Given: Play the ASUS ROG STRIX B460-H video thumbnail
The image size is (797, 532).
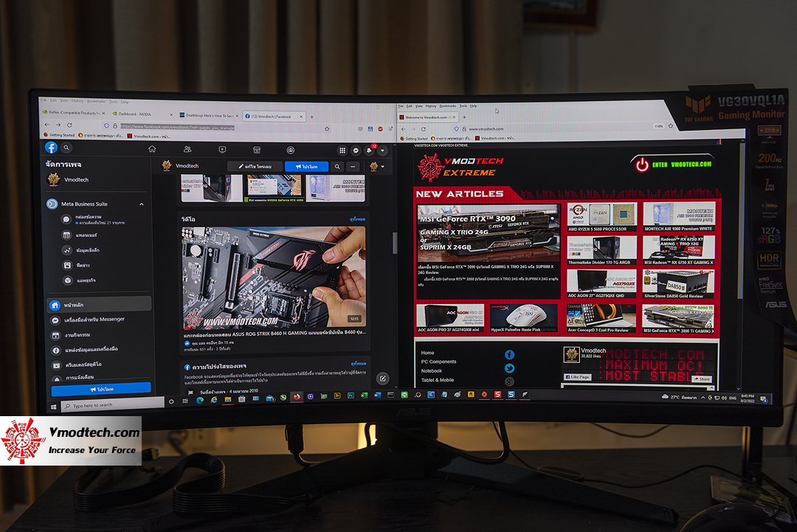Looking at the screenshot, I should 274,278.
